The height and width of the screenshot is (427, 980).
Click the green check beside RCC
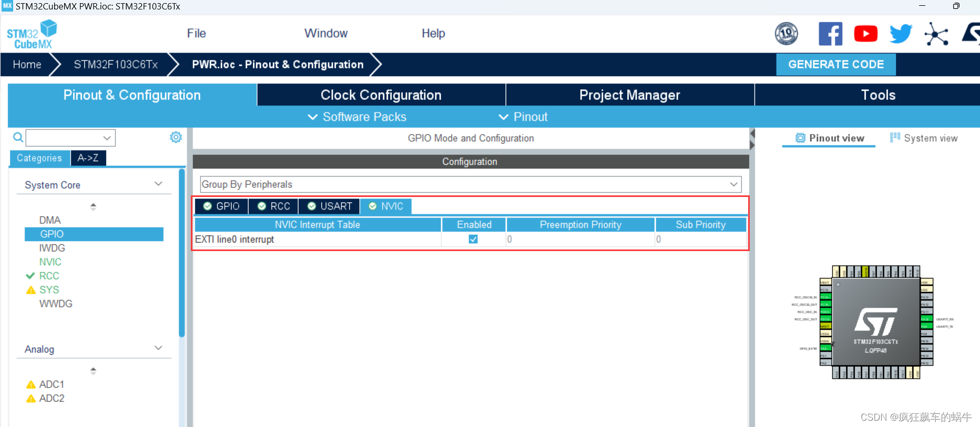pyautogui.click(x=30, y=276)
